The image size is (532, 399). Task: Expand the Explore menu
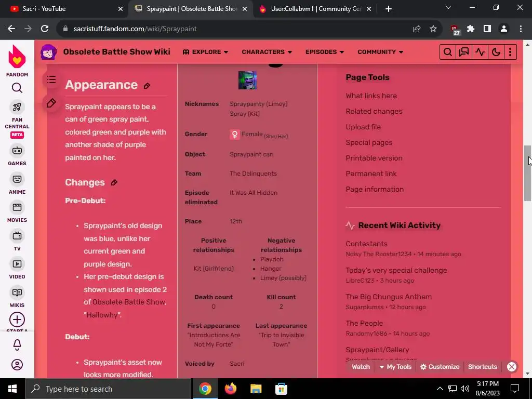[x=205, y=52]
